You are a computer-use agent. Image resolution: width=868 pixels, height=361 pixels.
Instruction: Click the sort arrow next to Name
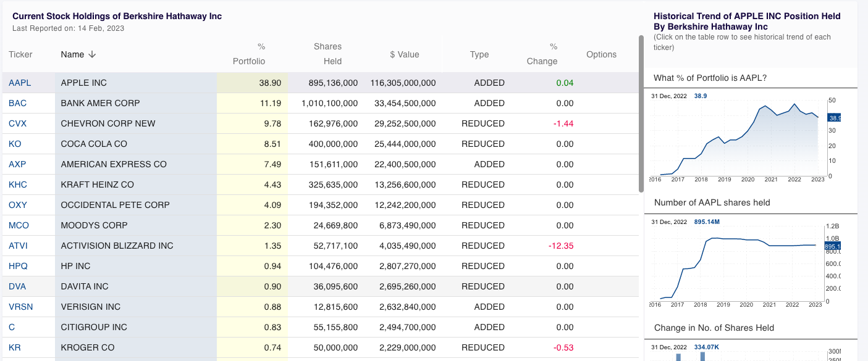93,54
